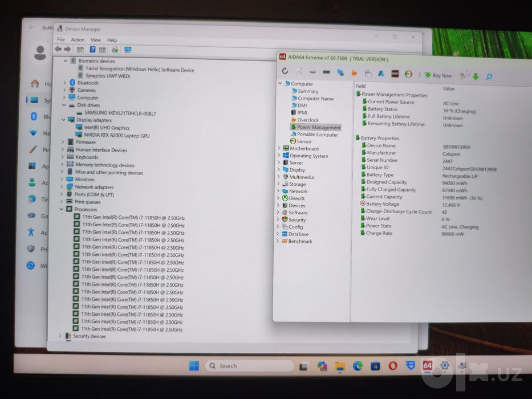532x399 pixels.
Task: Select Operating System in AIDA64 tree
Action: tap(308, 156)
